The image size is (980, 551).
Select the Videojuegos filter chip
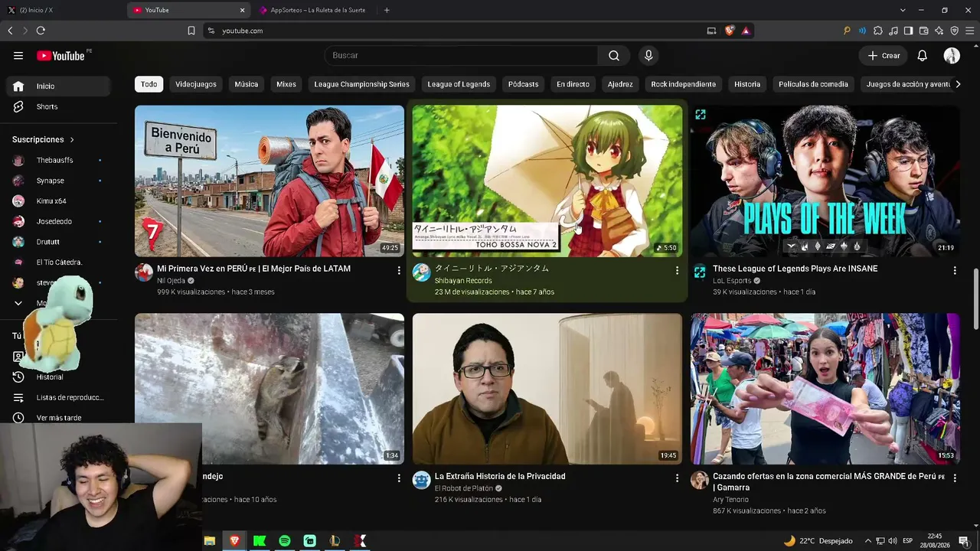196,84
